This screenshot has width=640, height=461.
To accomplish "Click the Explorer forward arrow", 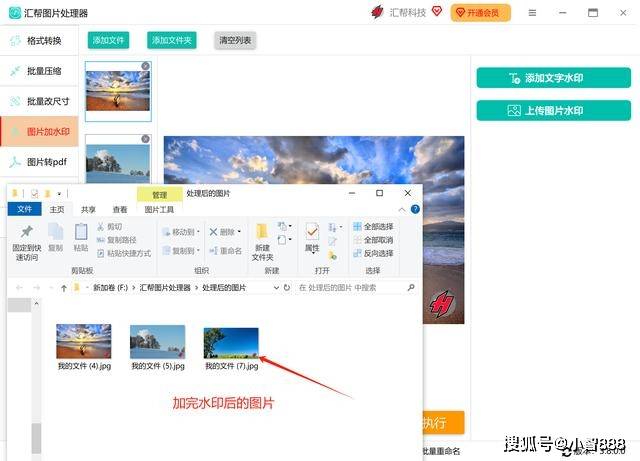I will coord(36,288).
